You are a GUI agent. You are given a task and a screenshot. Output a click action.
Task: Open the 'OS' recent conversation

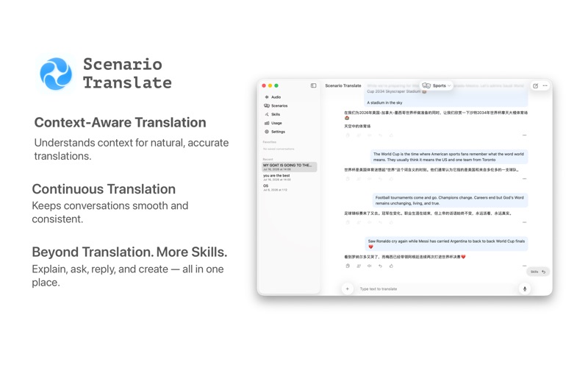click(289, 188)
